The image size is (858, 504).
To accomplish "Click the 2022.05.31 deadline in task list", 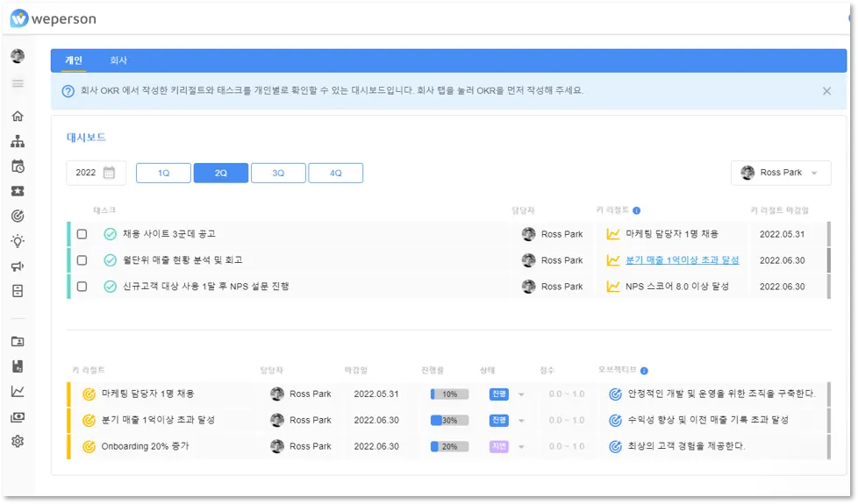I will [x=782, y=234].
